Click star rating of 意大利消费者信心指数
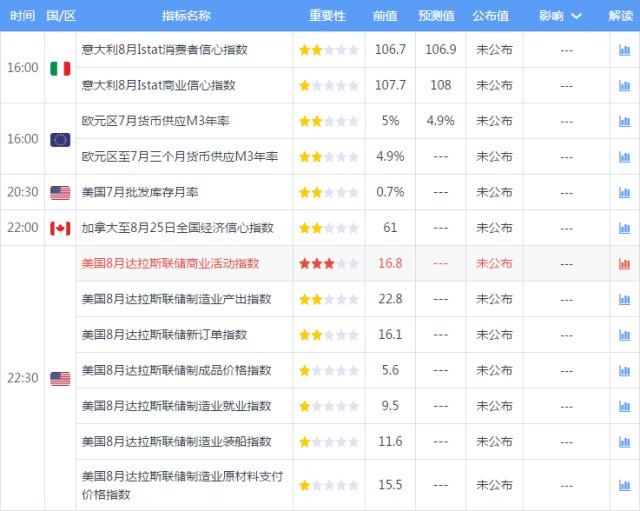 [329, 50]
